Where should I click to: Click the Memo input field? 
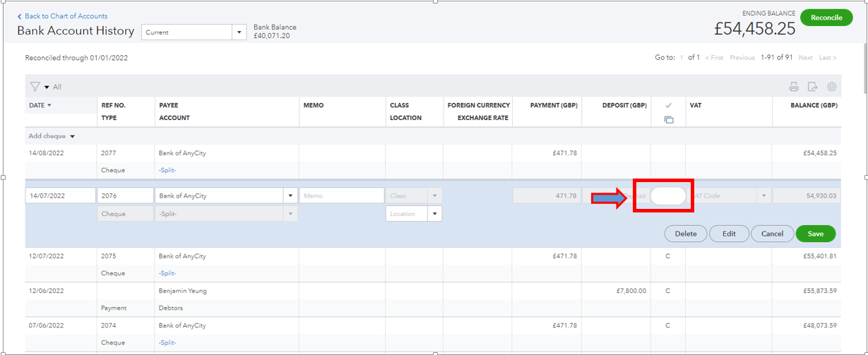coord(341,196)
